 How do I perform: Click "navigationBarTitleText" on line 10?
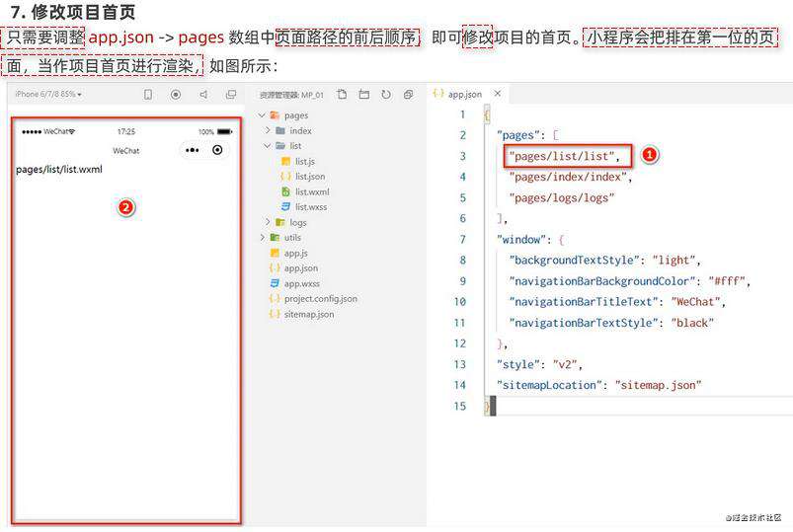(x=584, y=301)
